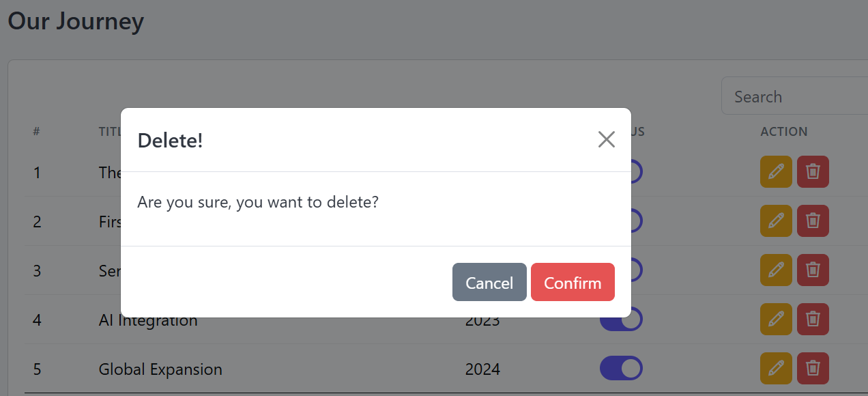Screen dimensions: 868x396
Task: Focus the Search input field
Action: pos(794,96)
